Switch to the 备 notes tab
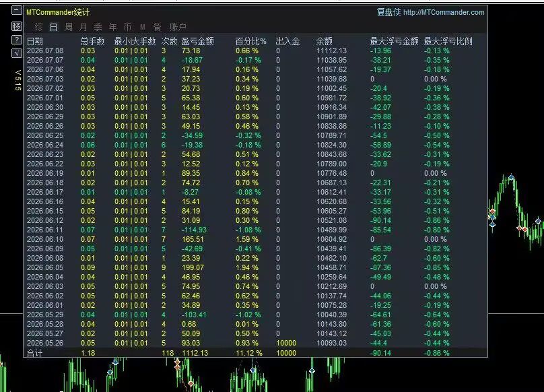 (157, 27)
